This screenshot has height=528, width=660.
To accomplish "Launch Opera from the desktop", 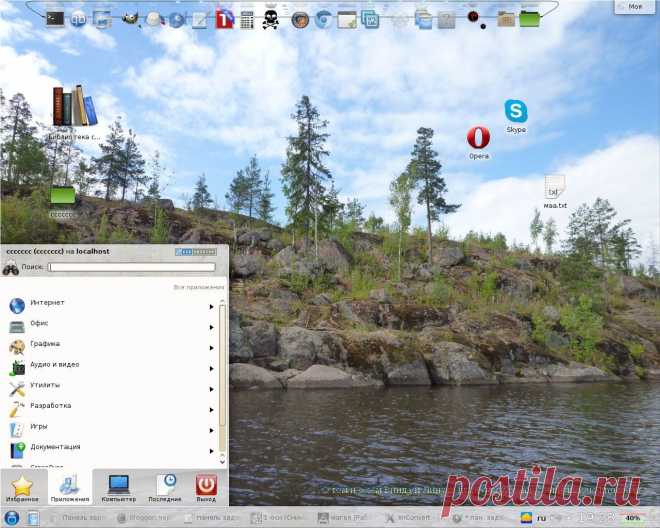I will 478,138.
